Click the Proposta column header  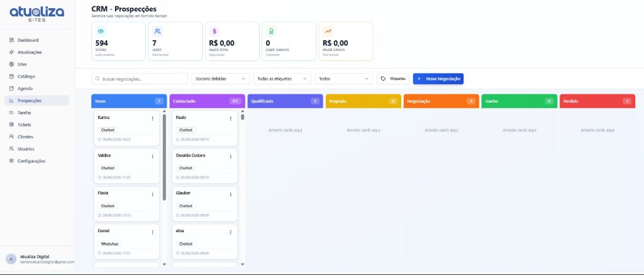coord(363,101)
